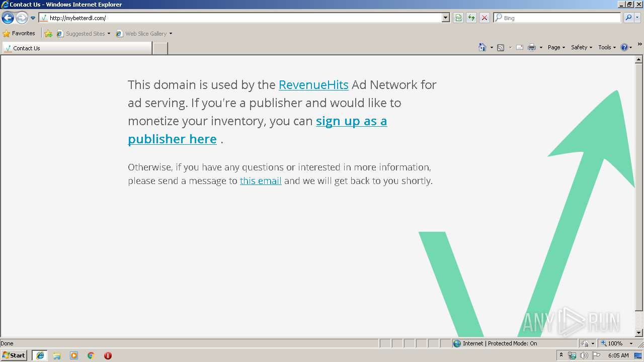Click the address bar showing mybetterdl.com
644x362 pixels.
[x=240, y=18]
